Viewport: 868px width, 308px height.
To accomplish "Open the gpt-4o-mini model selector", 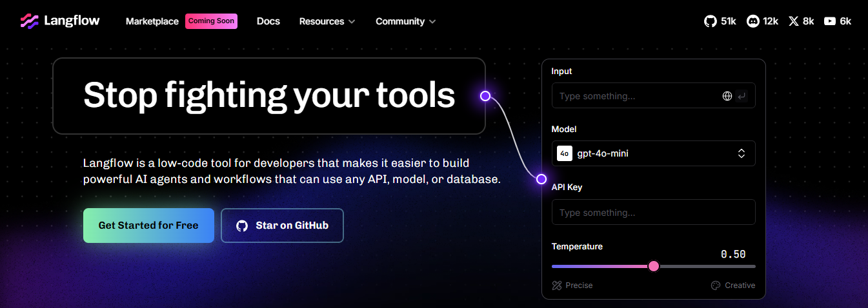I will pyautogui.click(x=654, y=153).
